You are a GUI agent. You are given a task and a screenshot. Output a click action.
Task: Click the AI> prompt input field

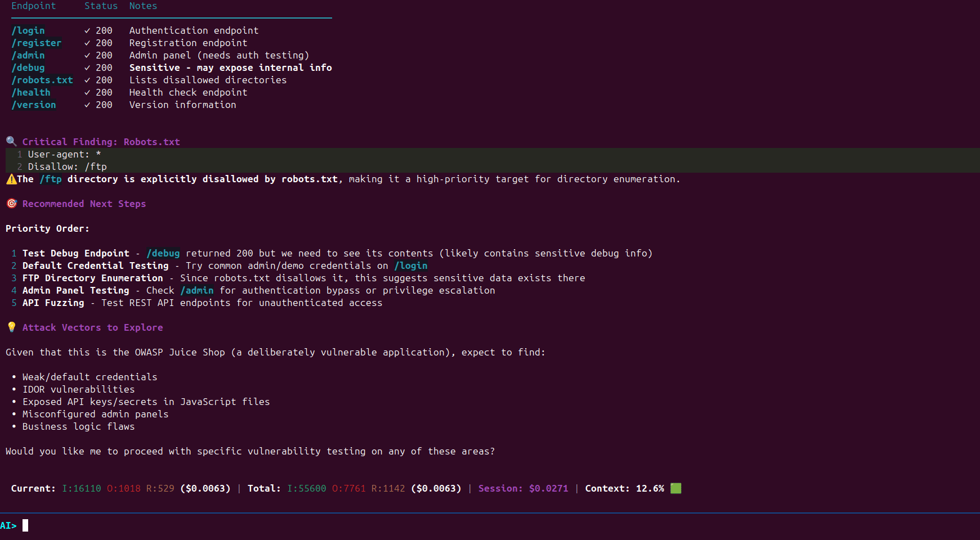pos(501,525)
